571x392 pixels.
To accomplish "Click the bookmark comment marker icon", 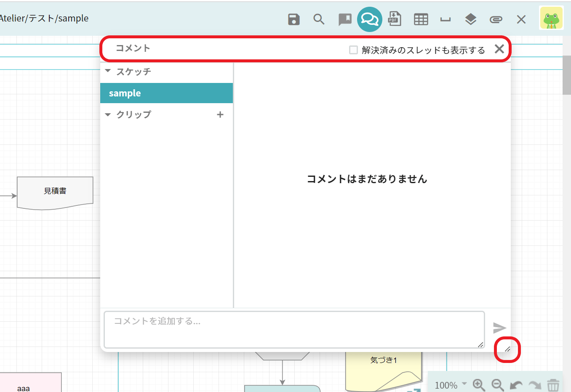I will click(x=345, y=19).
